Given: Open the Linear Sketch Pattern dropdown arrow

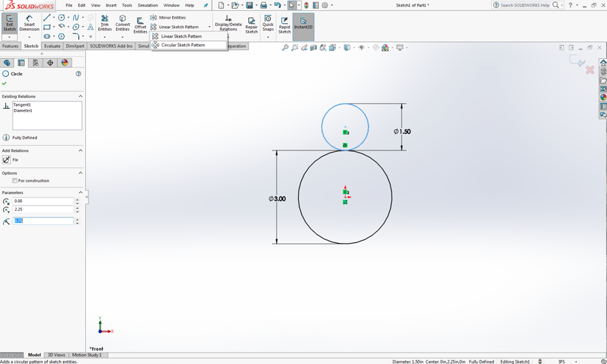Looking at the screenshot, I should coord(210,27).
